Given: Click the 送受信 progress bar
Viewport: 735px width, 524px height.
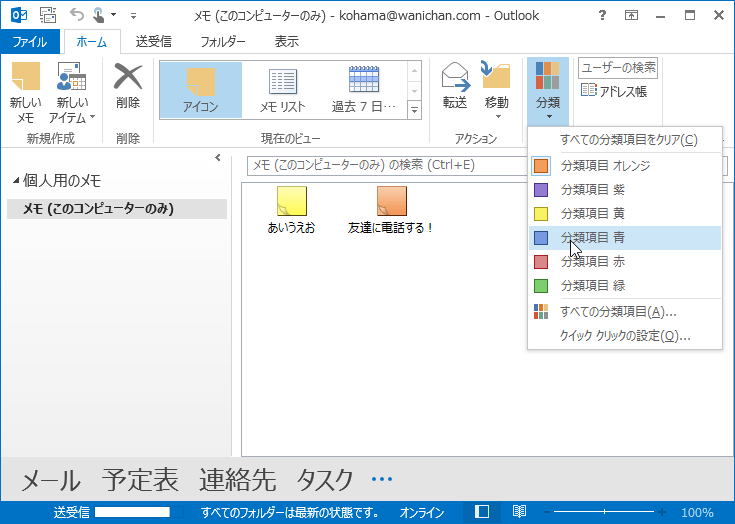Looking at the screenshot, I should pos(139,512).
